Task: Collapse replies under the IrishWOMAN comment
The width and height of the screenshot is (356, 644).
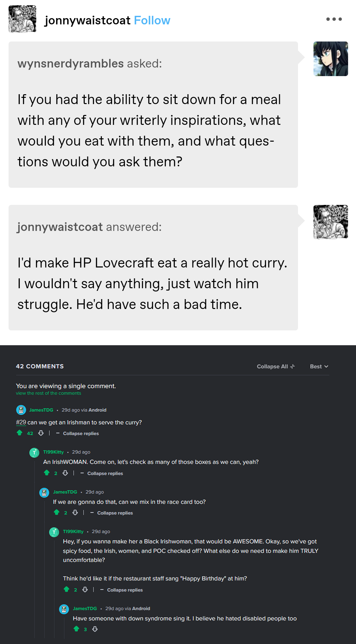Action: [102, 473]
